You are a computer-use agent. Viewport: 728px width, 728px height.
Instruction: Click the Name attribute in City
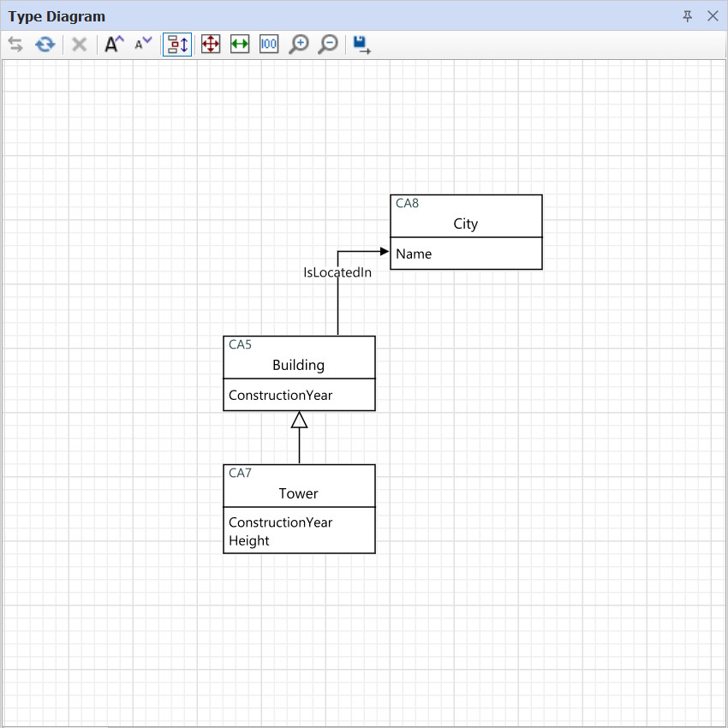pos(414,254)
